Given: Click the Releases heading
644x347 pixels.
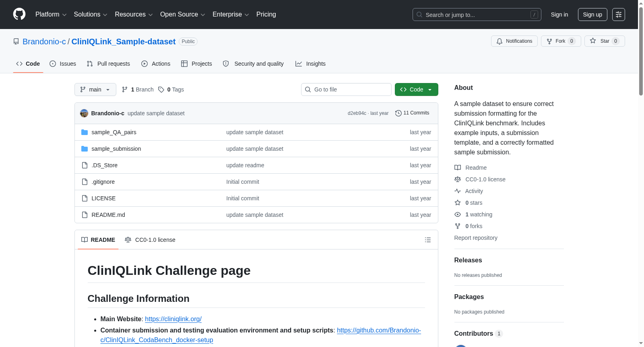Looking at the screenshot, I should (x=468, y=260).
